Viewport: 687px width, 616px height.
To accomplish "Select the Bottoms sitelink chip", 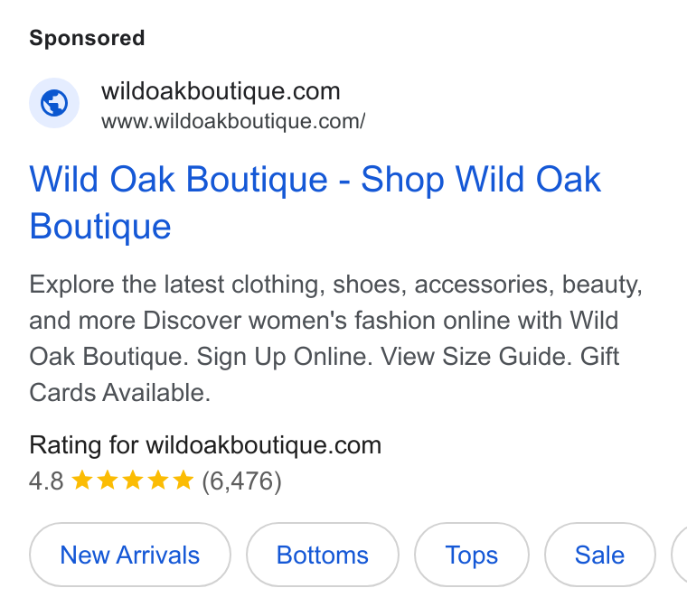I will 323,555.
